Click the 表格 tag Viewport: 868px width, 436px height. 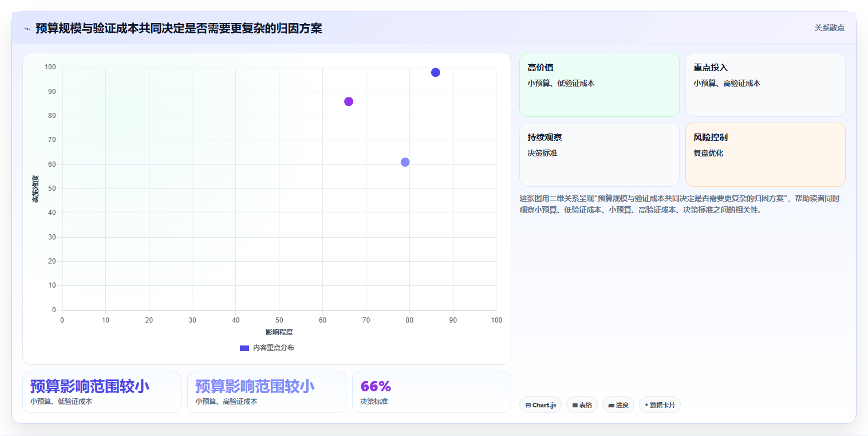(x=582, y=405)
